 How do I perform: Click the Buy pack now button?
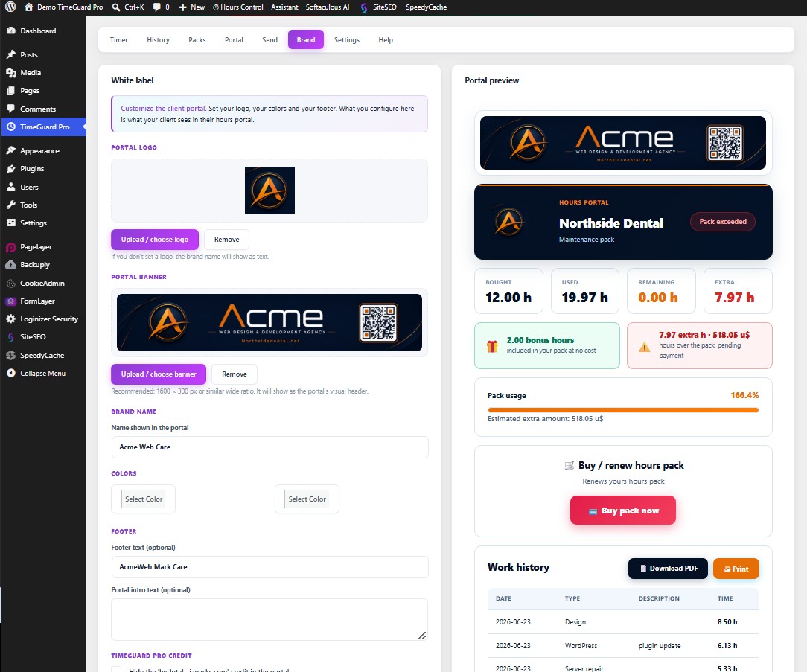[x=623, y=511]
